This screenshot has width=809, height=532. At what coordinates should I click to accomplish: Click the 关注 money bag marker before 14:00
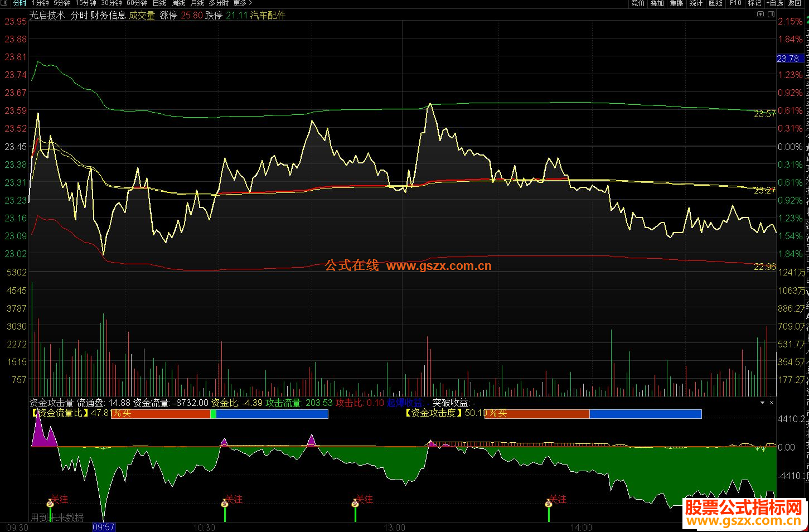549,504
